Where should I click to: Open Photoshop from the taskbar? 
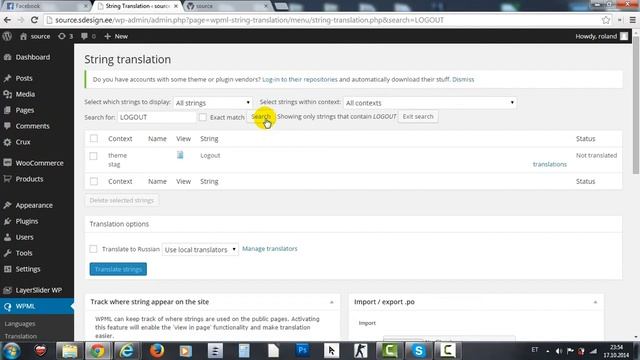302,351
